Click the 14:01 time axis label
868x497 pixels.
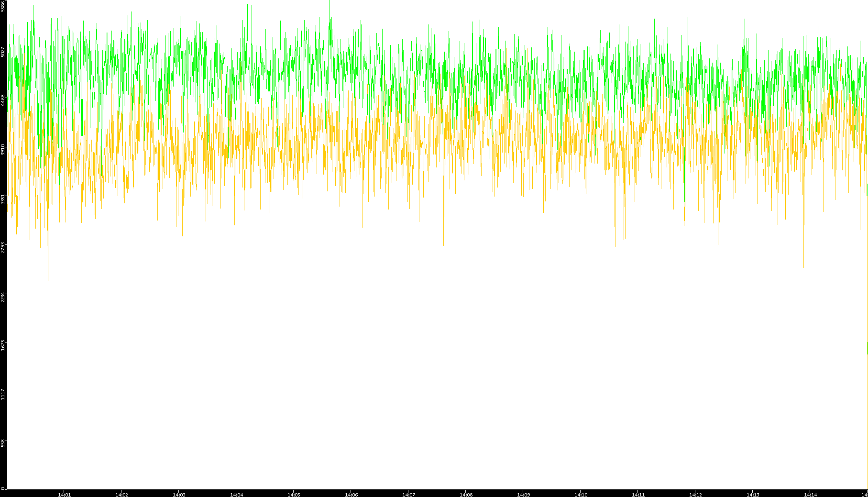[x=64, y=494]
